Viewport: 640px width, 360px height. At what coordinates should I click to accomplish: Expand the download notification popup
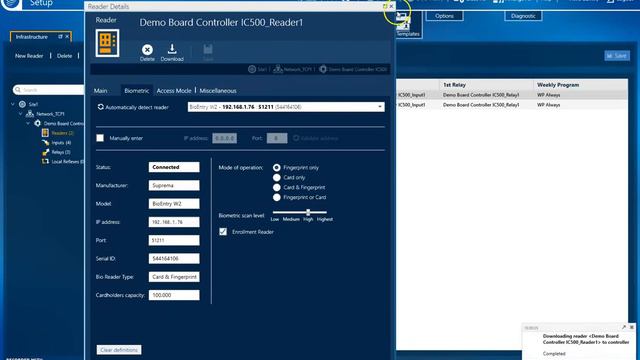pyautogui.click(x=624, y=327)
